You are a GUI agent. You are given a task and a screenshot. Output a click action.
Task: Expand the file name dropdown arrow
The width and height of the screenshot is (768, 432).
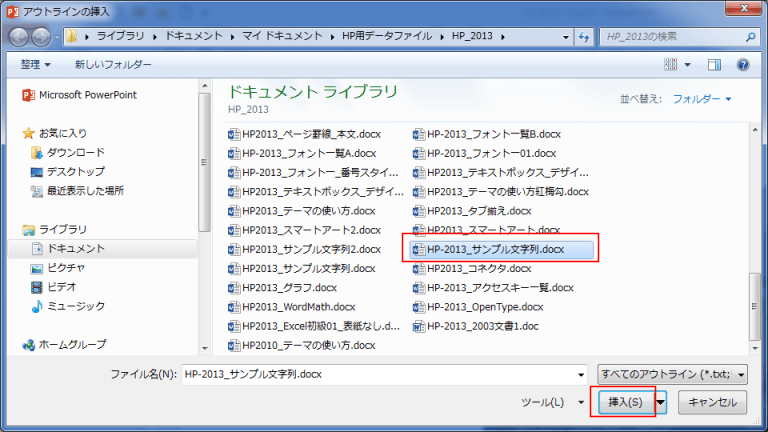pyautogui.click(x=581, y=375)
